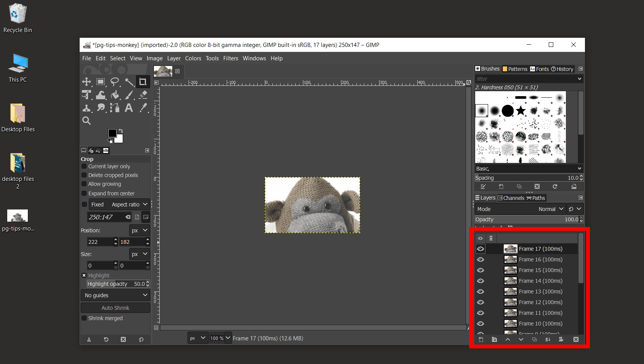Screen dimensions: 644x364
Task: Select the Fuzzy Select magic wand tool
Action: (x=130, y=82)
